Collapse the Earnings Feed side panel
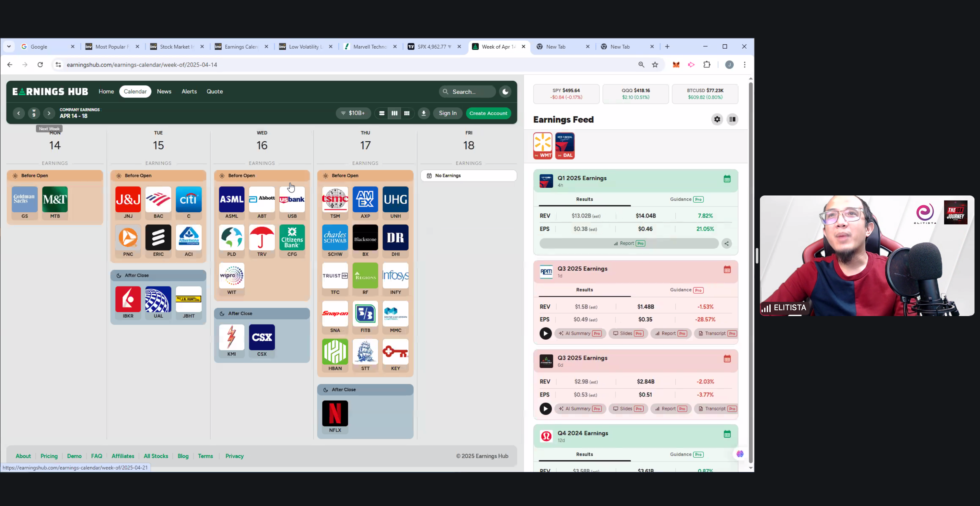 tap(732, 120)
